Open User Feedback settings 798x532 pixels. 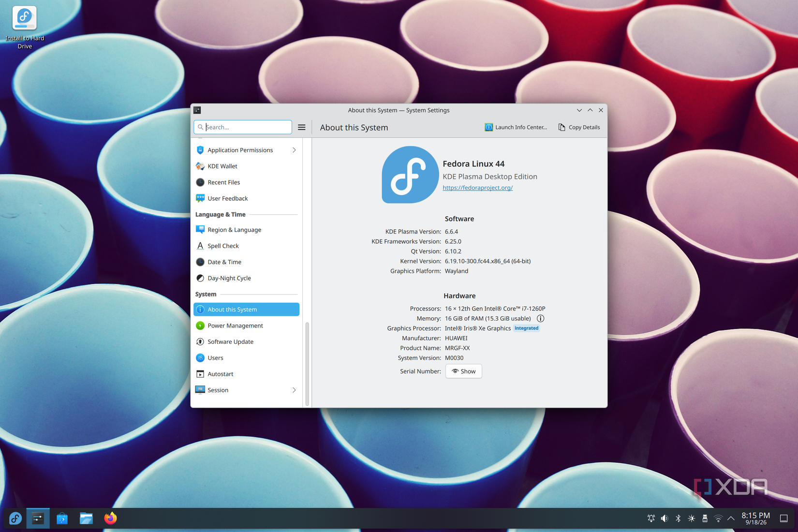(x=247, y=198)
